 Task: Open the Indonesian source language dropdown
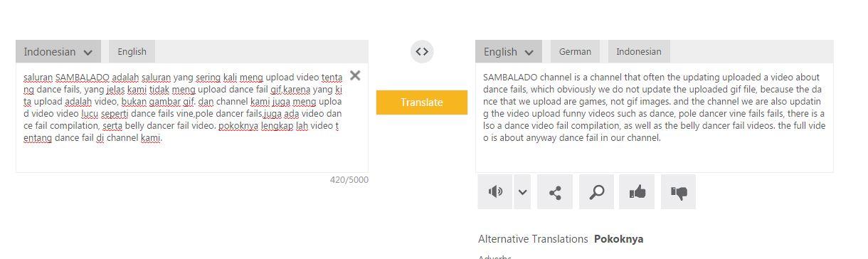tap(58, 51)
